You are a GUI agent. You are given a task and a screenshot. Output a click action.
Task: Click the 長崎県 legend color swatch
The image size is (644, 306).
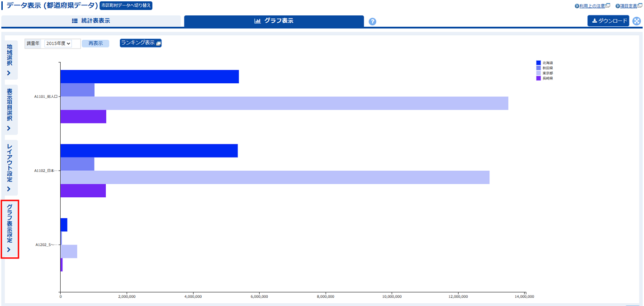pos(539,78)
